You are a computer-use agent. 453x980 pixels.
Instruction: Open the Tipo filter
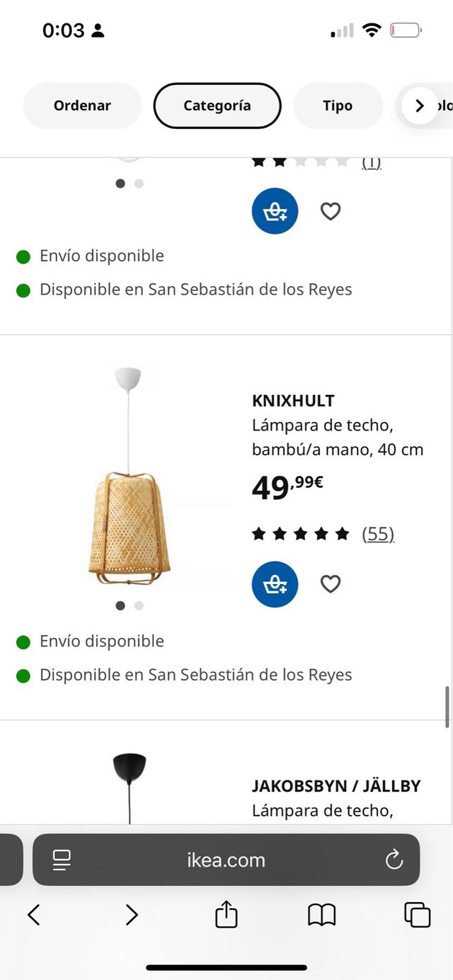pyautogui.click(x=337, y=106)
